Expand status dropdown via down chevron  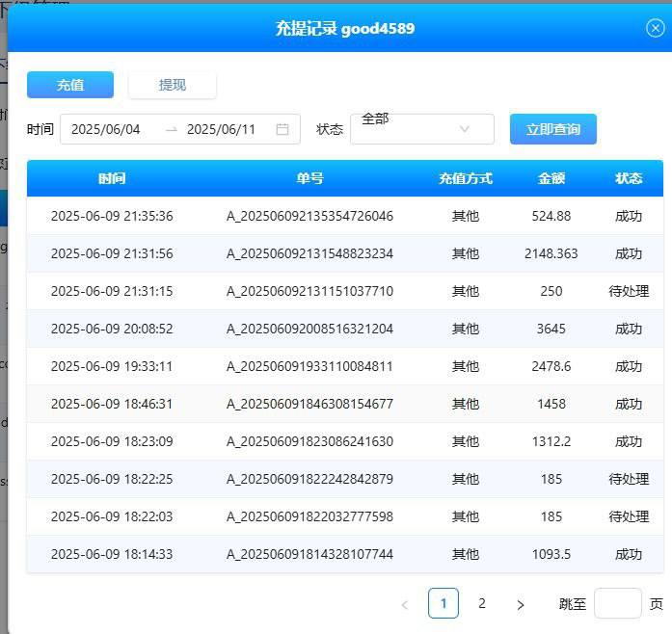[465, 129]
